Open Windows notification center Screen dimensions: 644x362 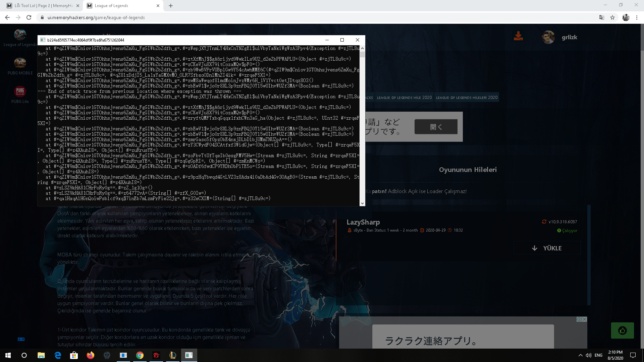[633, 355]
